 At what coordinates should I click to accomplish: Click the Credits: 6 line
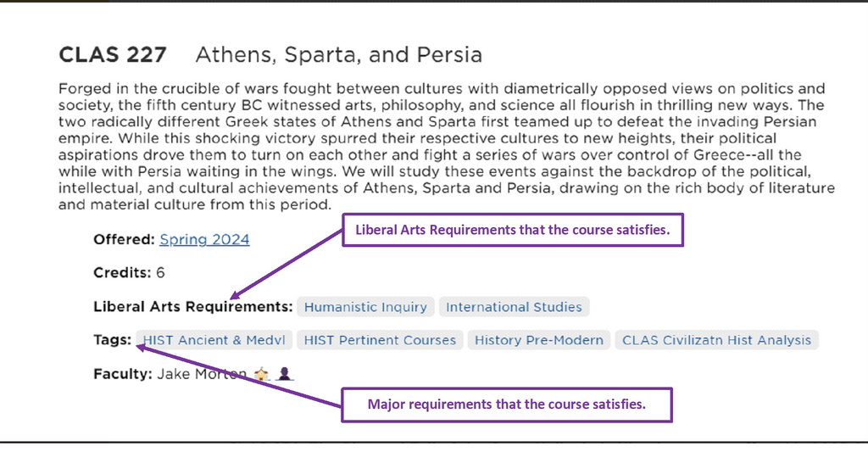[129, 273]
